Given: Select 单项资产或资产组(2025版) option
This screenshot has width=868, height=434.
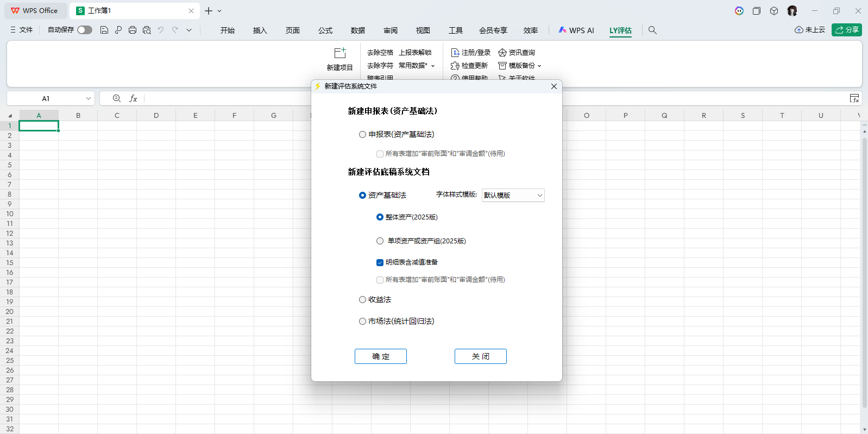Looking at the screenshot, I should [380, 241].
